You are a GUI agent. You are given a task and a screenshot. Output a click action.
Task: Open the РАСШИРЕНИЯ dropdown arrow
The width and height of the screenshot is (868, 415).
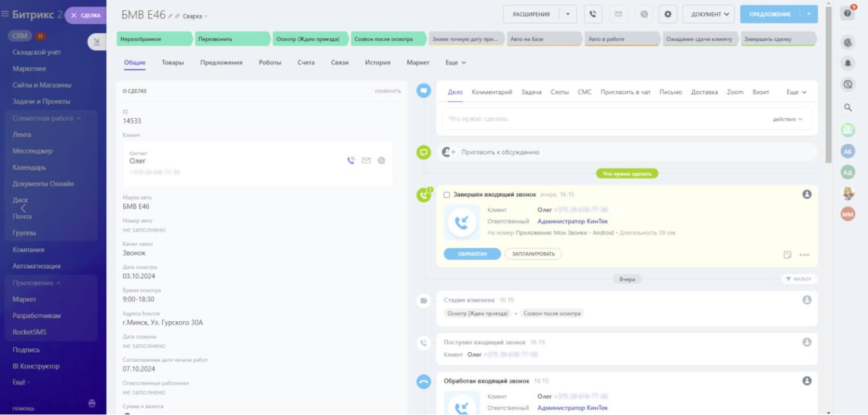pyautogui.click(x=568, y=14)
